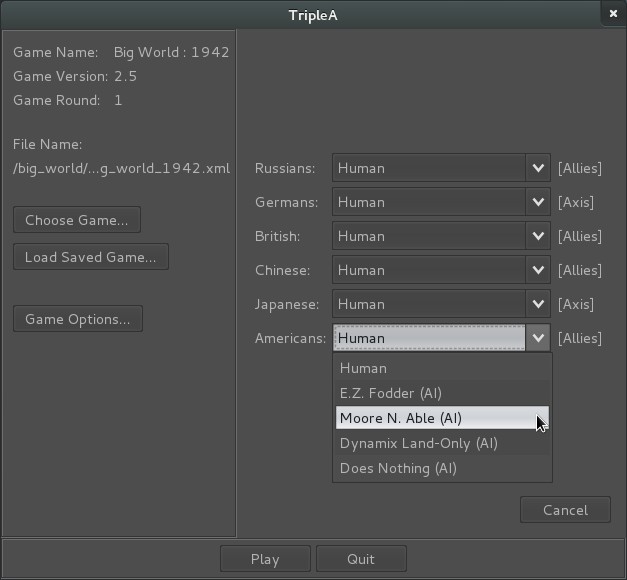Open the Germans player type dropdown
The width and height of the screenshot is (627, 580).
[x=441, y=202]
